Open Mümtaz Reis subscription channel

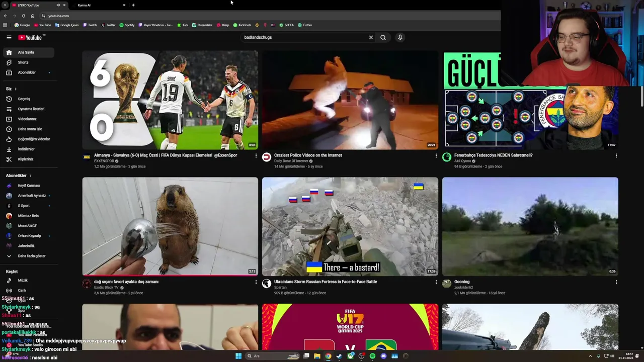pos(29,216)
